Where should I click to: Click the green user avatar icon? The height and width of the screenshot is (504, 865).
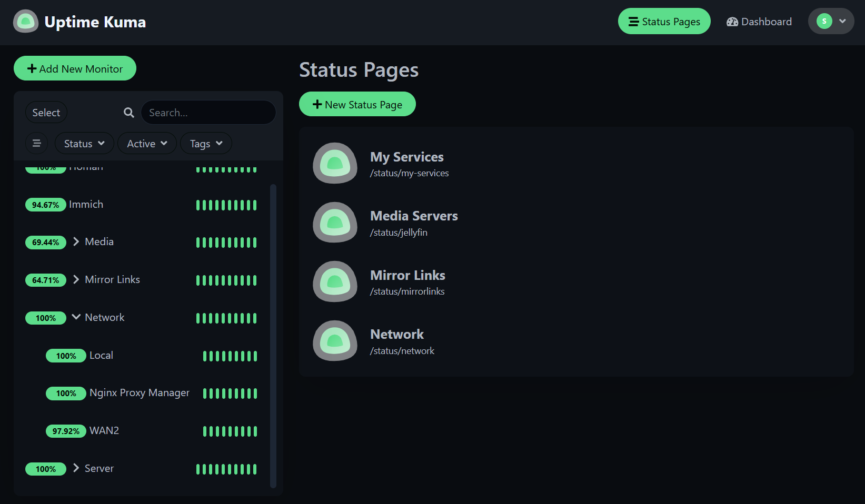(x=824, y=21)
